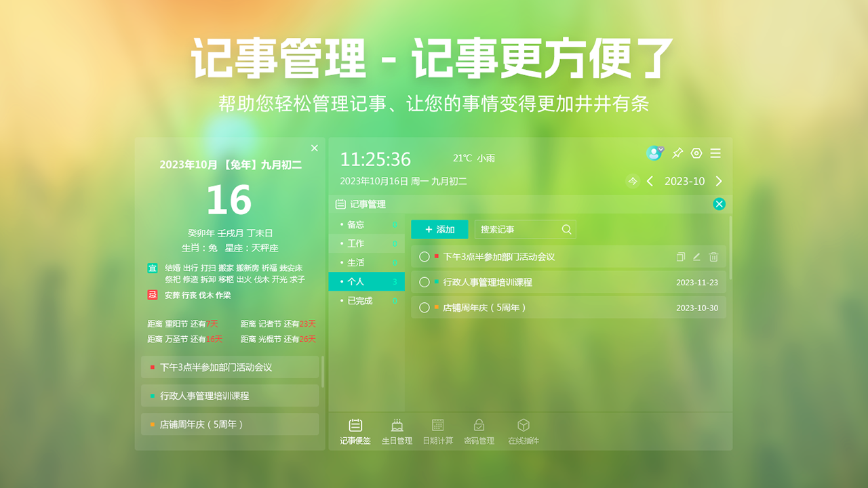Close the 记事管理 panel

719,204
